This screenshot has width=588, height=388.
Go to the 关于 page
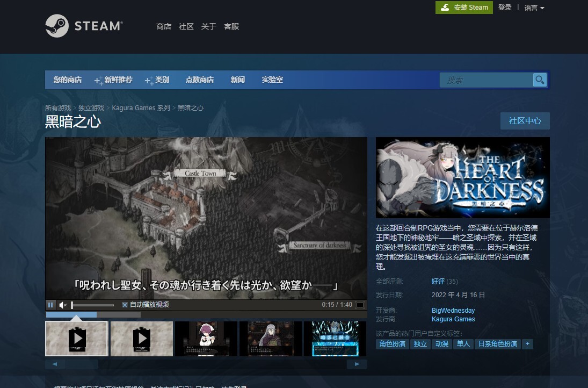(x=208, y=26)
